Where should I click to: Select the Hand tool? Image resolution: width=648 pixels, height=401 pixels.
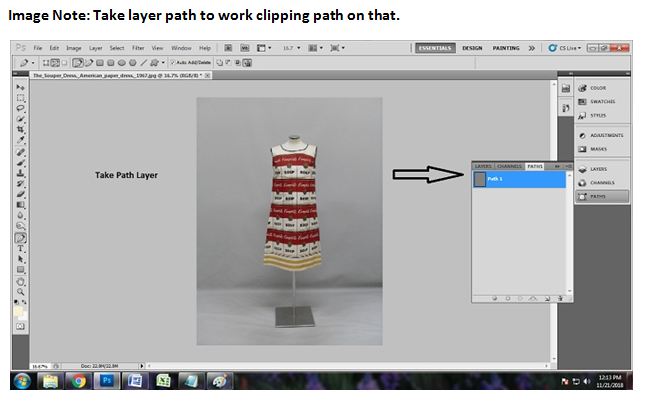coord(20,282)
